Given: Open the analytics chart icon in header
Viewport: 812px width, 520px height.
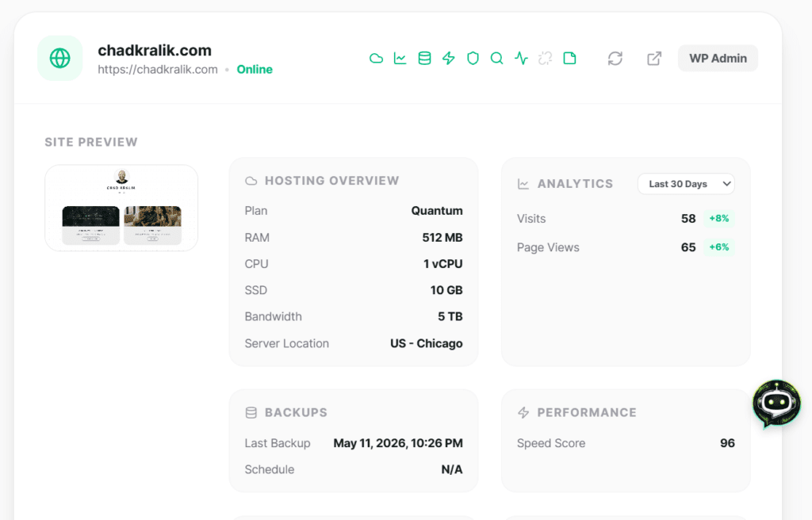Looking at the screenshot, I should [x=400, y=59].
